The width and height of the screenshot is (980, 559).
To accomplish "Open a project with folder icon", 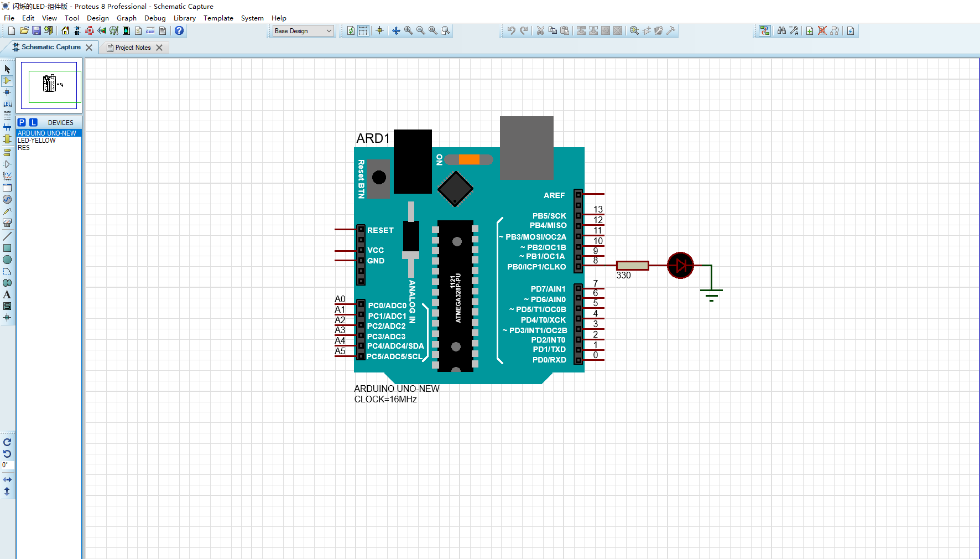I will pyautogui.click(x=24, y=31).
